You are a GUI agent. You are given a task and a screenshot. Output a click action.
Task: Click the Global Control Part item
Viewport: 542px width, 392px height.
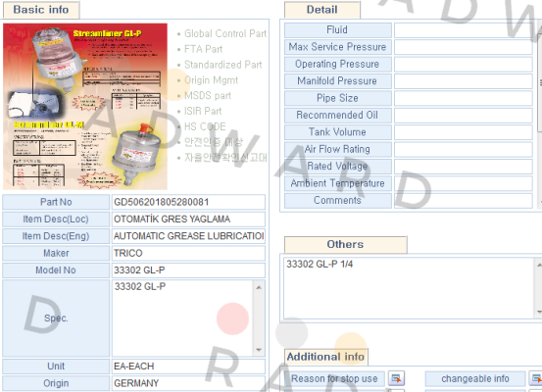(x=225, y=34)
